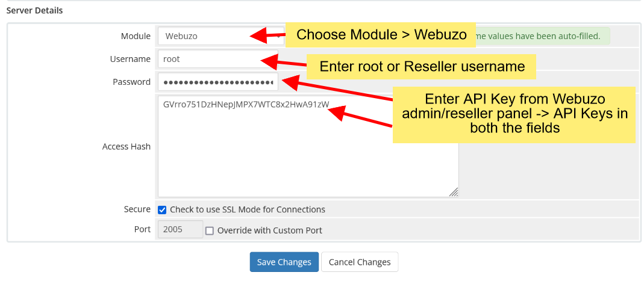Viewport: 644px width, 281px height.
Task: Click the Server Details heading
Action: (34, 10)
